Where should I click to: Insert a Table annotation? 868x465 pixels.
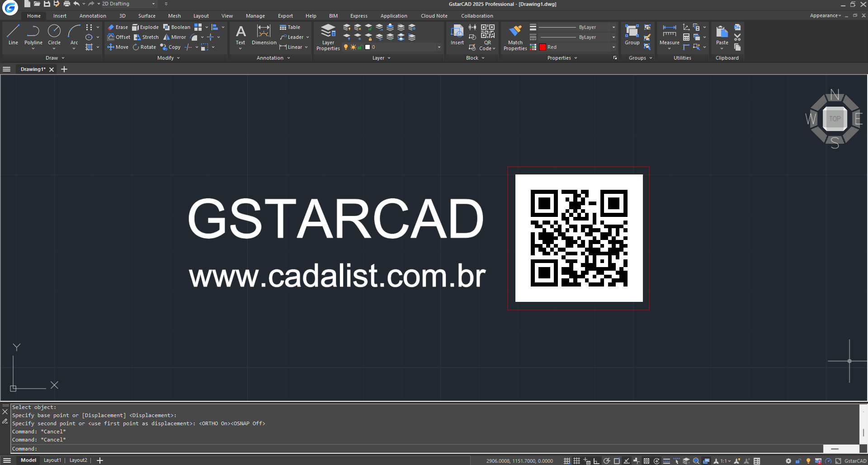pos(290,27)
